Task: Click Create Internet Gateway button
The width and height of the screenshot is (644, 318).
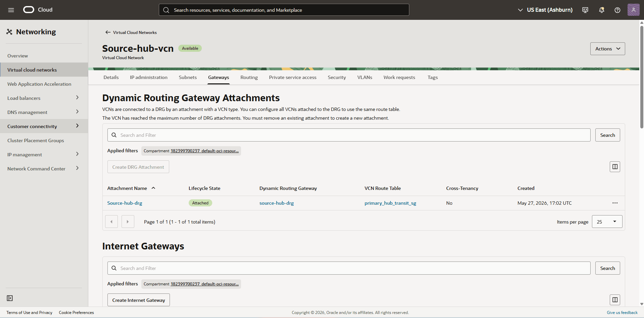Action: (x=139, y=300)
